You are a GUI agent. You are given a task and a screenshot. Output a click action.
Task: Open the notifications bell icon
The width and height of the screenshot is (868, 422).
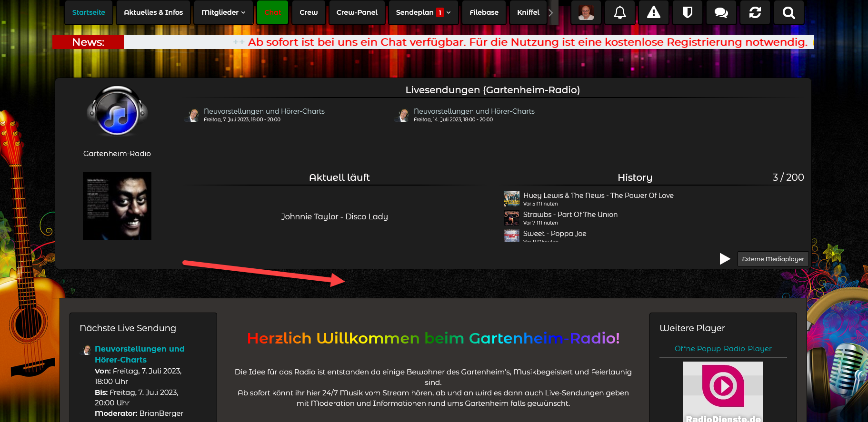tap(619, 12)
